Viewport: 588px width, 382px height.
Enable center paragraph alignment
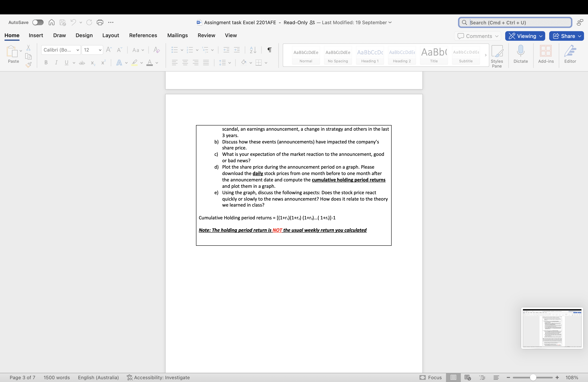click(x=185, y=62)
